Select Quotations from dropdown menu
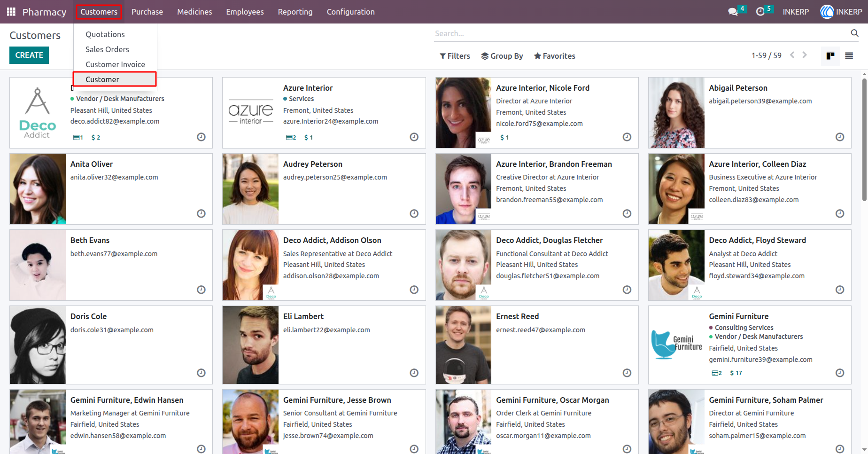This screenshot has width=868, height=454. pyautogui.click(x=105, y=34)
